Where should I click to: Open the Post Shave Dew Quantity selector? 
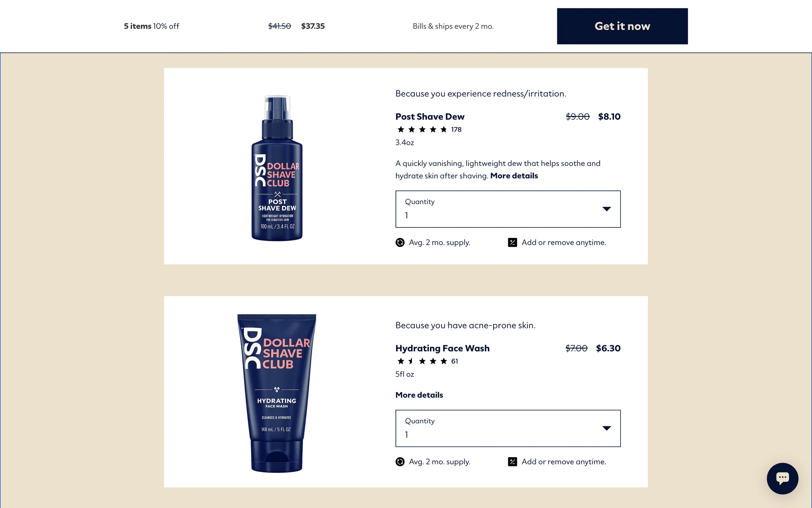point(508,209)
